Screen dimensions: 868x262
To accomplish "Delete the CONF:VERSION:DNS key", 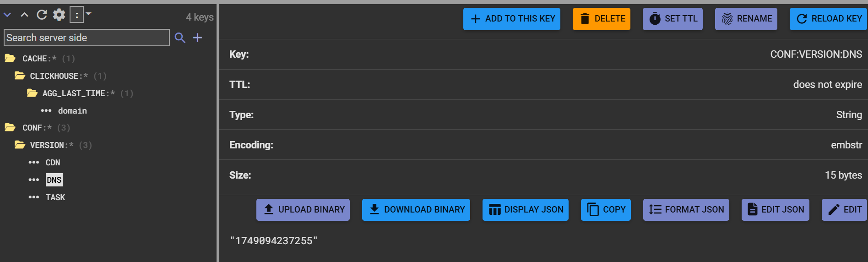I will click(601, 19).
